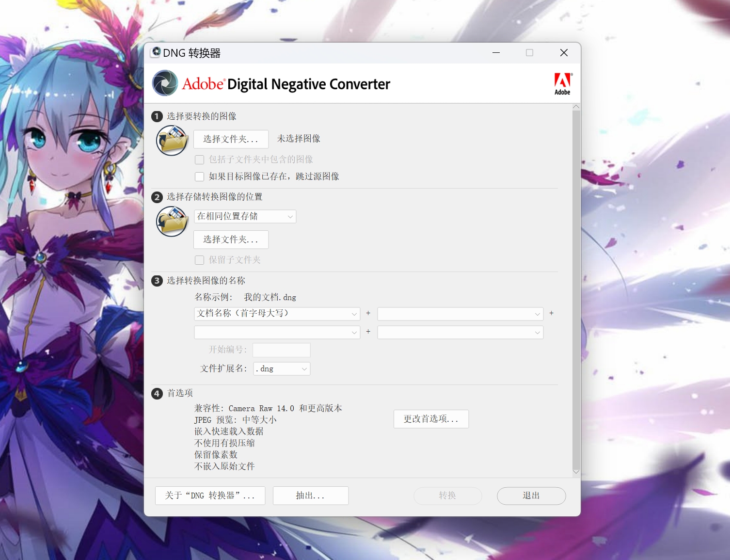Image resolution: width=730 pixels, height=560 pixels.
Task: Click the Adobe logo at top right
Action: 563,84
